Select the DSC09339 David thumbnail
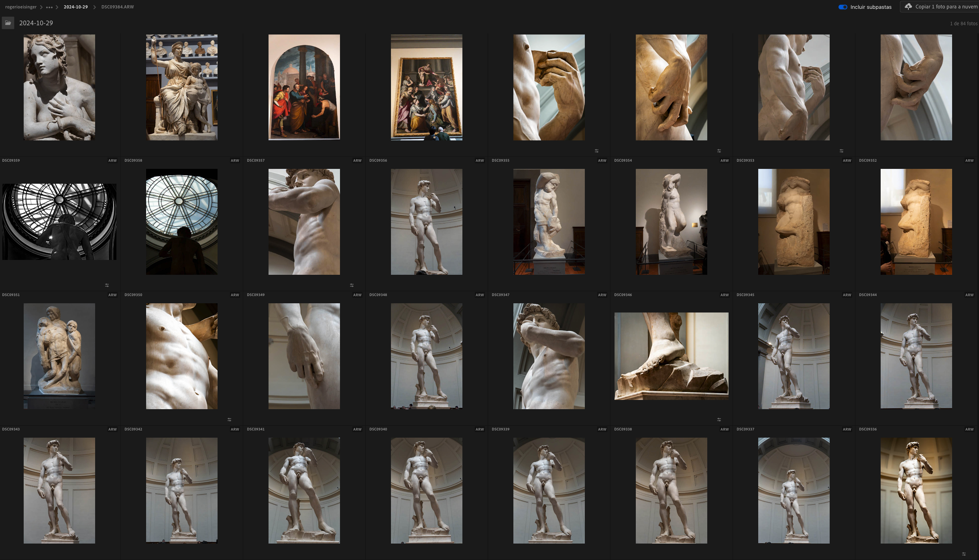 (549, 491)
